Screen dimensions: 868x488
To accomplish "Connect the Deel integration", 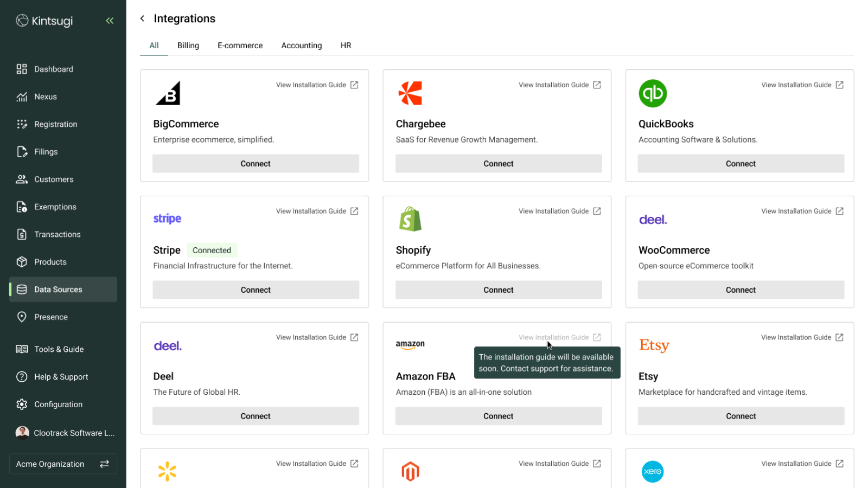I will (256, 416).
